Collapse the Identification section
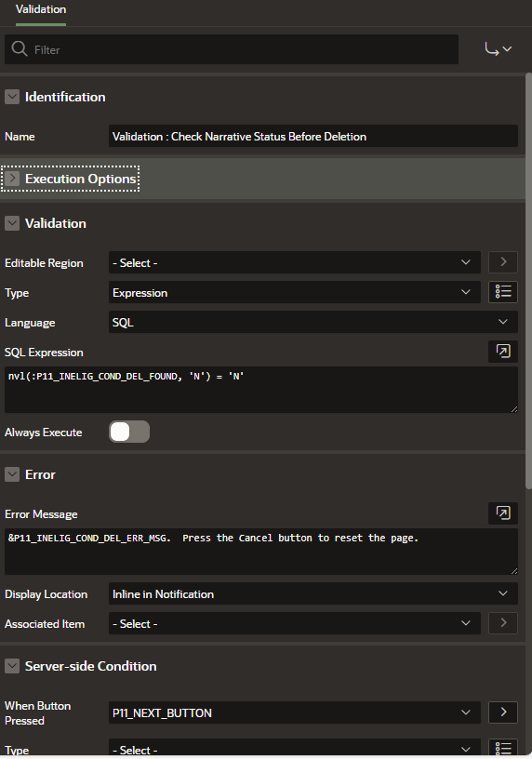532x759 pixels. point(12,97)
